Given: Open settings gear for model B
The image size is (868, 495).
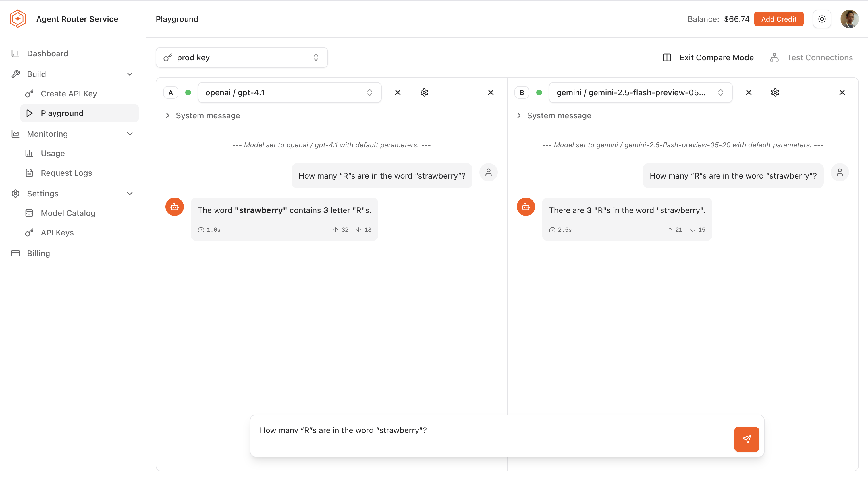Looking at the screenshot, I should [775, 92].
